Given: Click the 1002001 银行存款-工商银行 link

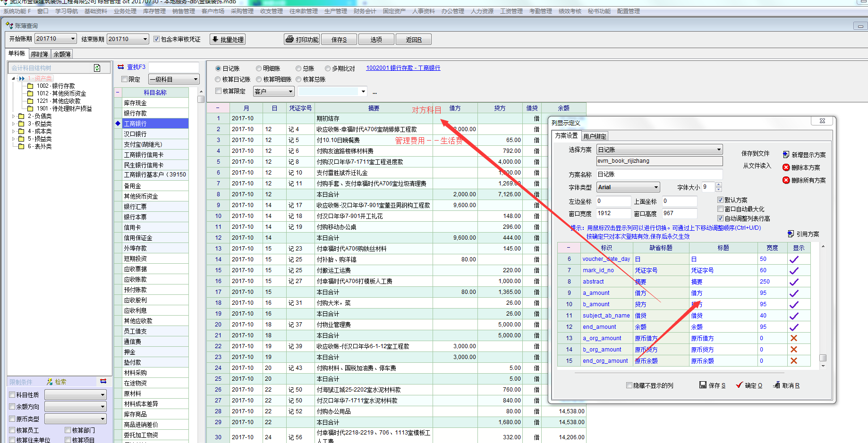Looking at the screenshot, I should coord(403,68).
